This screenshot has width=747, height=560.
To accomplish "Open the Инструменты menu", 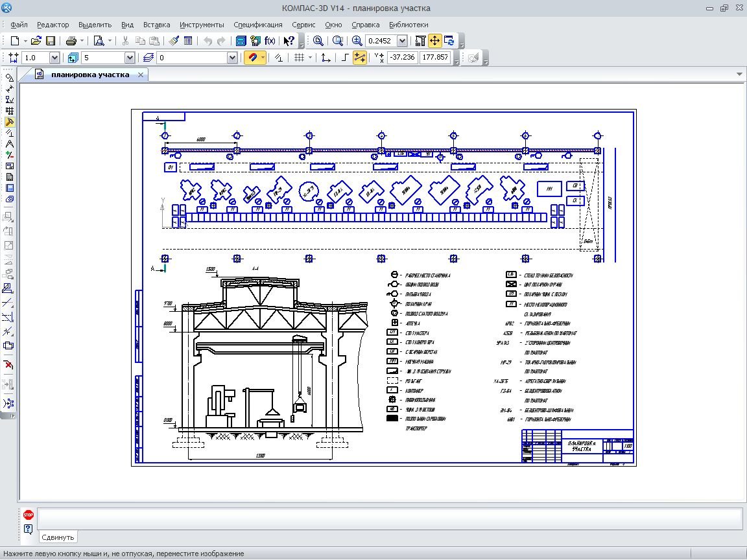I will [202, 25].
